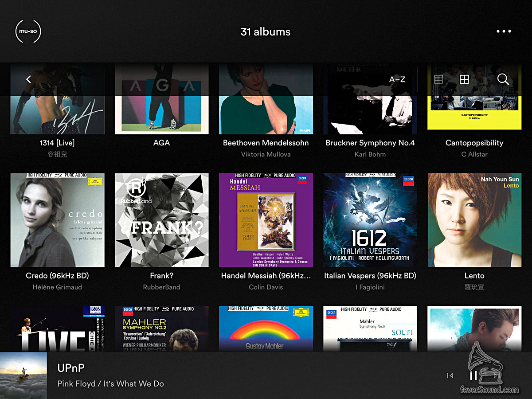Open the mu-so device logo
The width and height of the screenshot is (532, 399).
click(x=28, y=31)
